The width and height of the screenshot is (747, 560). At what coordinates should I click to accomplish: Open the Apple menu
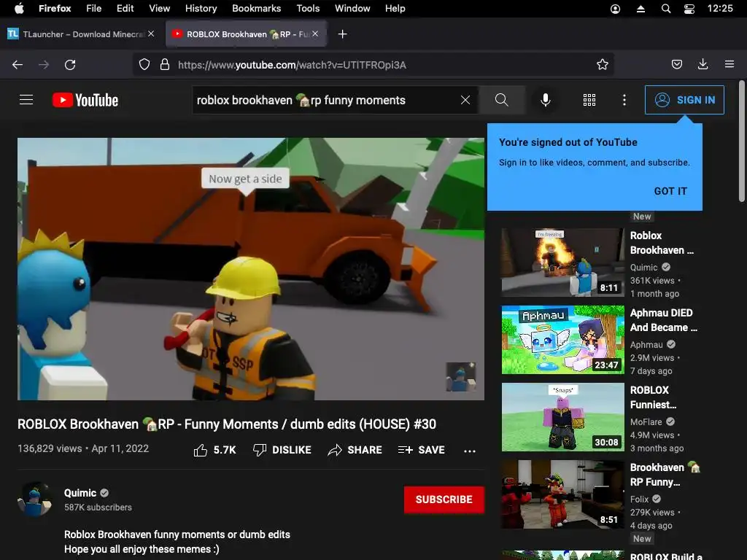(x=19, y=9)
